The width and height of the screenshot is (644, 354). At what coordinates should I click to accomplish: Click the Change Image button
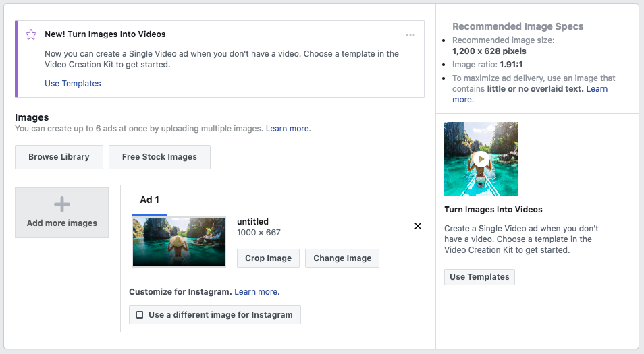342,258
